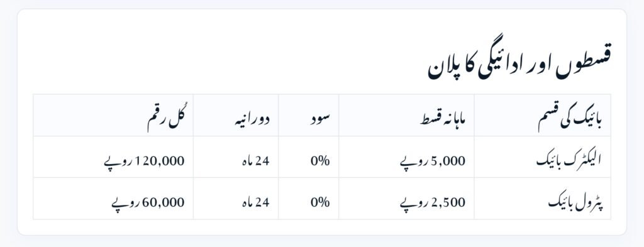The height and width of the screenshot is (247, 644).
Task: Select 24 ماہ duration in electric bike row
Action: click(255, 161)
